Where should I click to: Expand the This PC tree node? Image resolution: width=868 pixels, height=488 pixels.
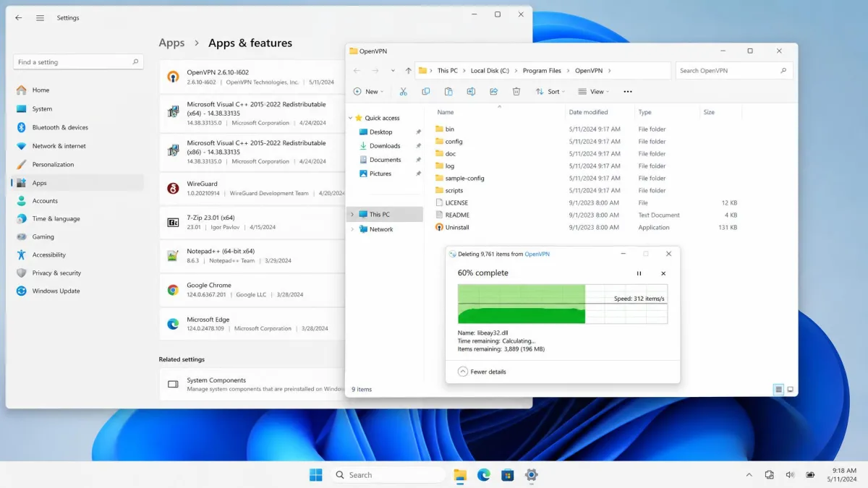[352, 214]
